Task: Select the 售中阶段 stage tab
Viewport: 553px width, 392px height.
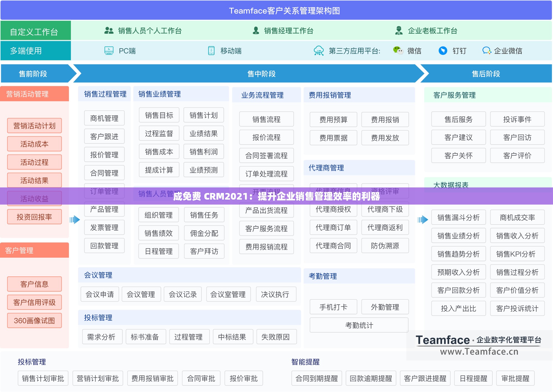Action: point(249,74)
